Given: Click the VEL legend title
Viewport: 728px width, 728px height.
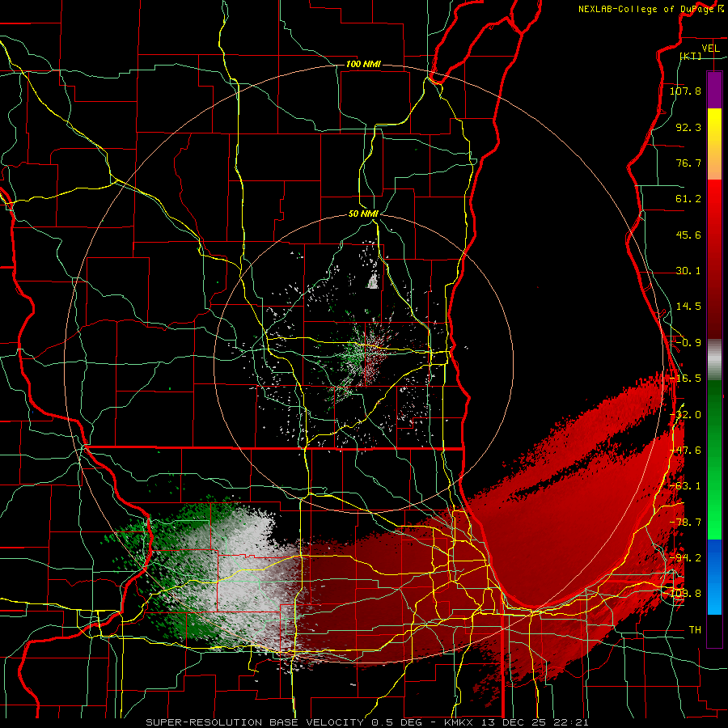Looking at the screenshot, I should click(x=711, y=49).
